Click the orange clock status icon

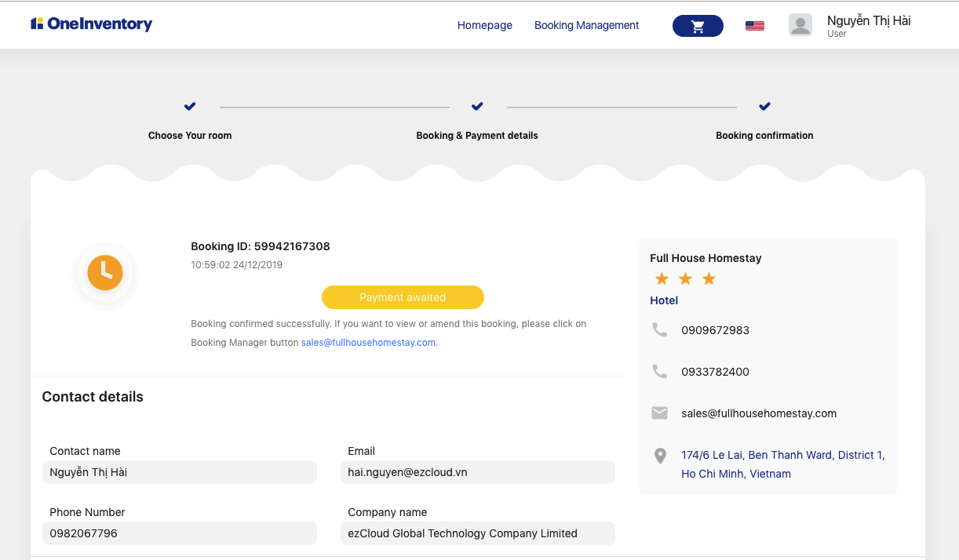(x=105, y=273)
